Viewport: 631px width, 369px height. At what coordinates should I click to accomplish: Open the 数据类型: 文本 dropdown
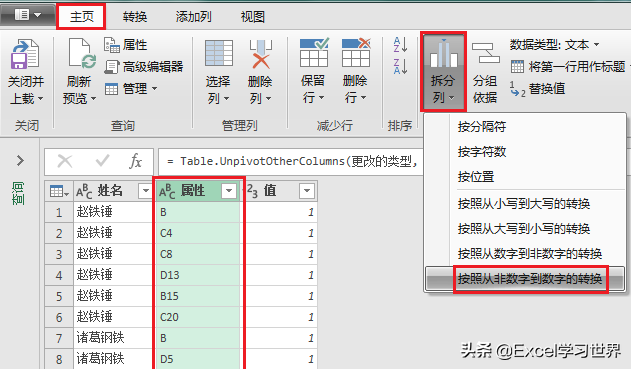[x=555, y=45]
